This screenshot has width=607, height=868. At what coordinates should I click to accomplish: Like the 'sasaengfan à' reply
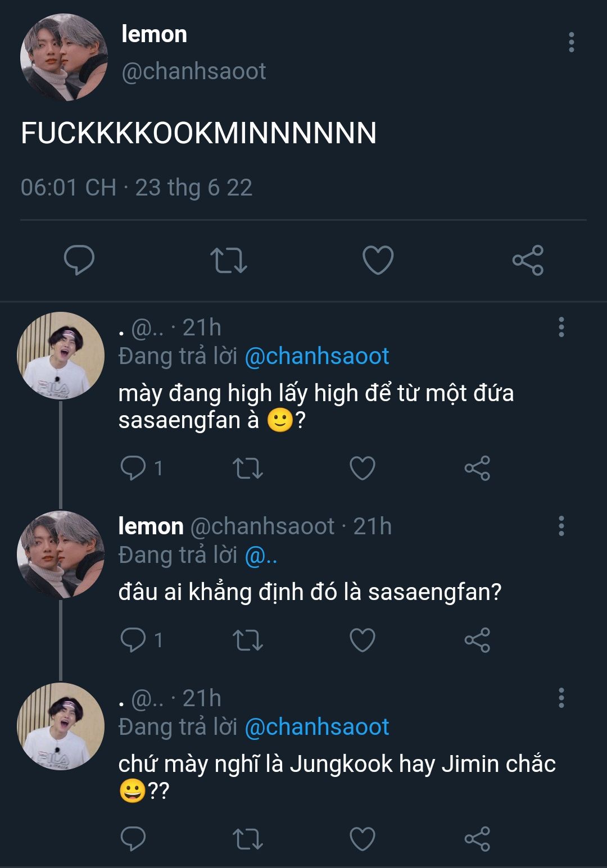click(363, 468)
